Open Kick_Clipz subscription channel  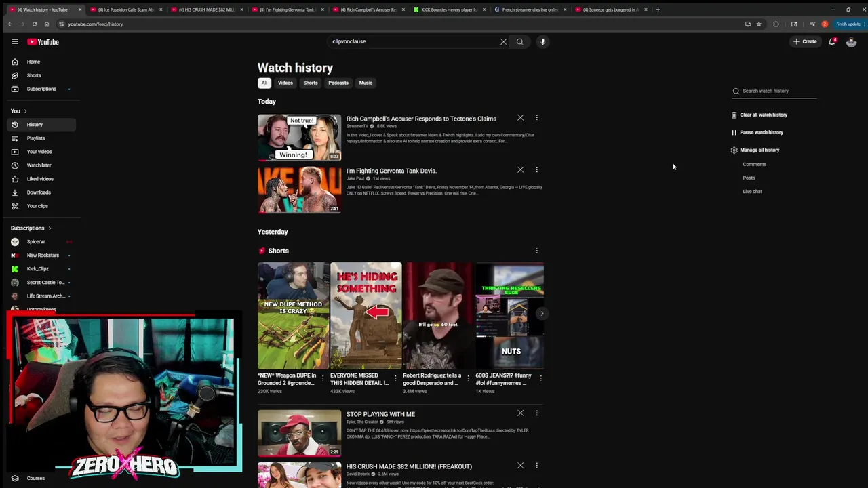point(40,269)
